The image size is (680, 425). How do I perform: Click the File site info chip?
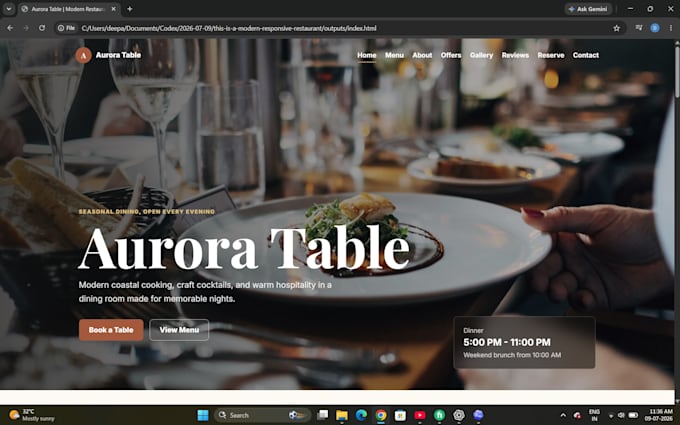point(66,28)
